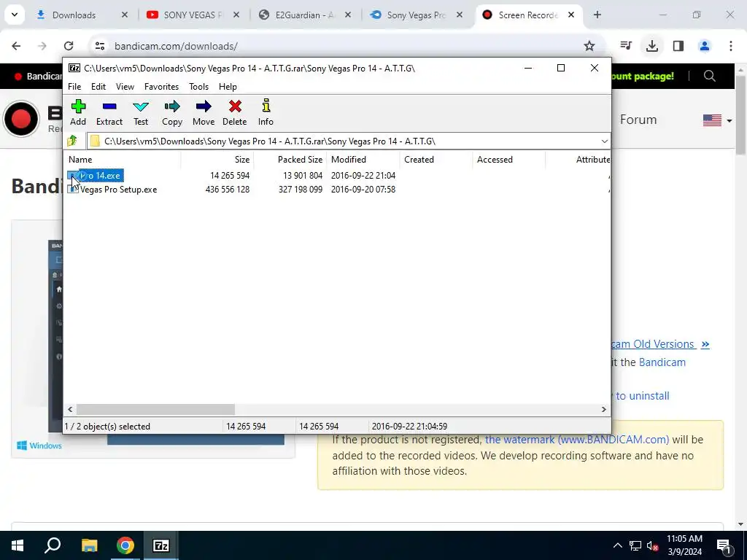Run the Test archive tool
The height and width of the screenshot is (560, 747).
pyautogui.click(x=141, y=112)
